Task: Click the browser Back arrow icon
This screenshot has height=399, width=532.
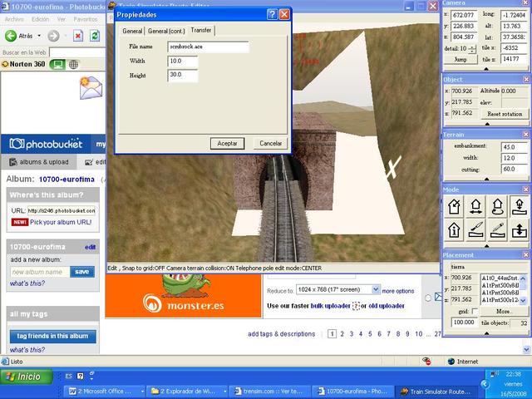Action: (x=12, y=36)
